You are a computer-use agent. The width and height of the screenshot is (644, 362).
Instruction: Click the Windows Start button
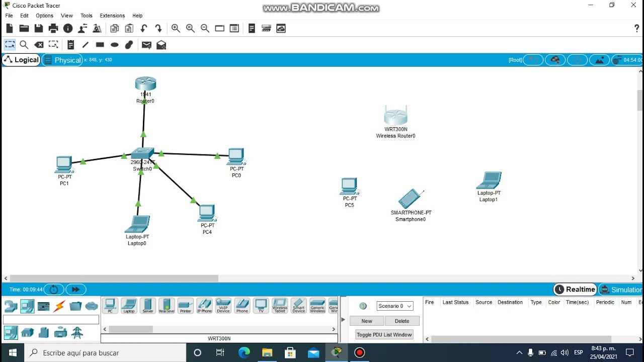(12, 352)
